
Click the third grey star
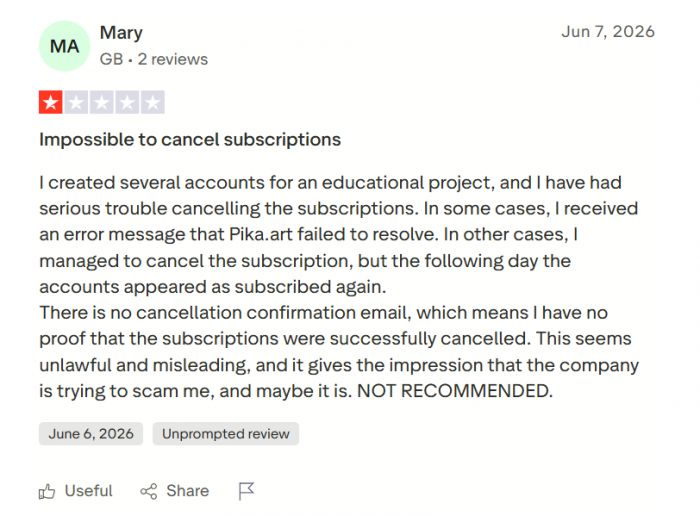(102, 102)
